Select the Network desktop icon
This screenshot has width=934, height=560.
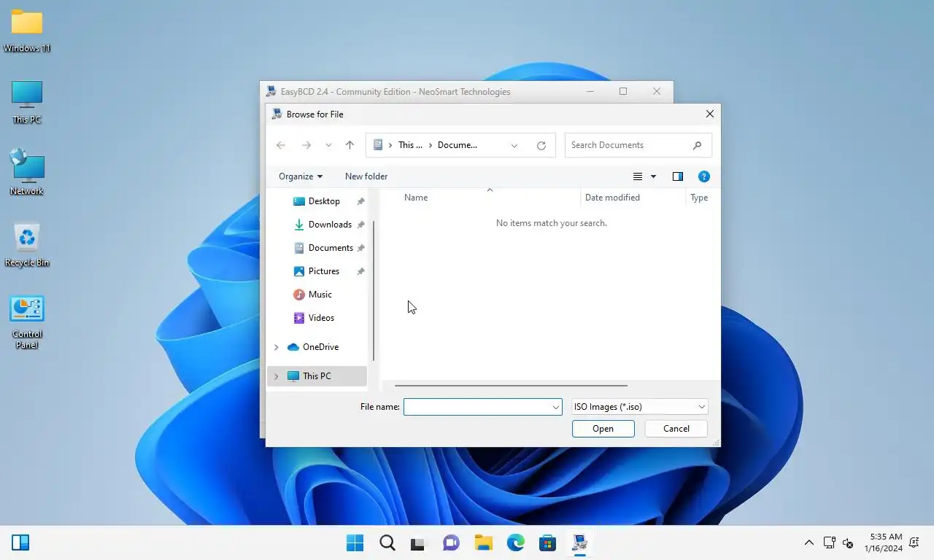point(27,173)
